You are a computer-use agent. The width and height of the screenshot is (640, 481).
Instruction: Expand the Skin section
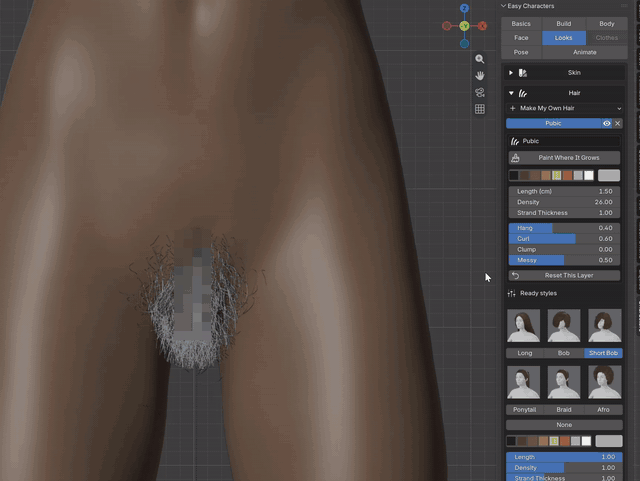click(511, 73)
